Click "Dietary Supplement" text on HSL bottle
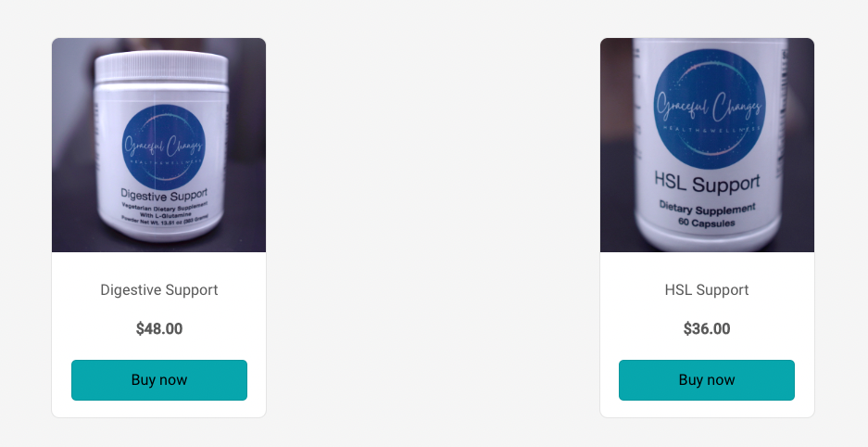This screenshot has width=868, height=447. [707, 209]
